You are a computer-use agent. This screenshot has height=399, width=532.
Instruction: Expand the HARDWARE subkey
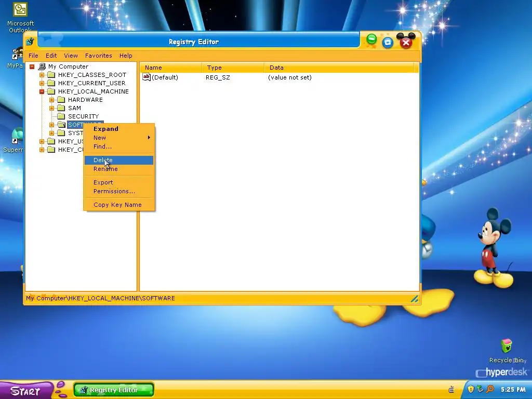(51, 100)
